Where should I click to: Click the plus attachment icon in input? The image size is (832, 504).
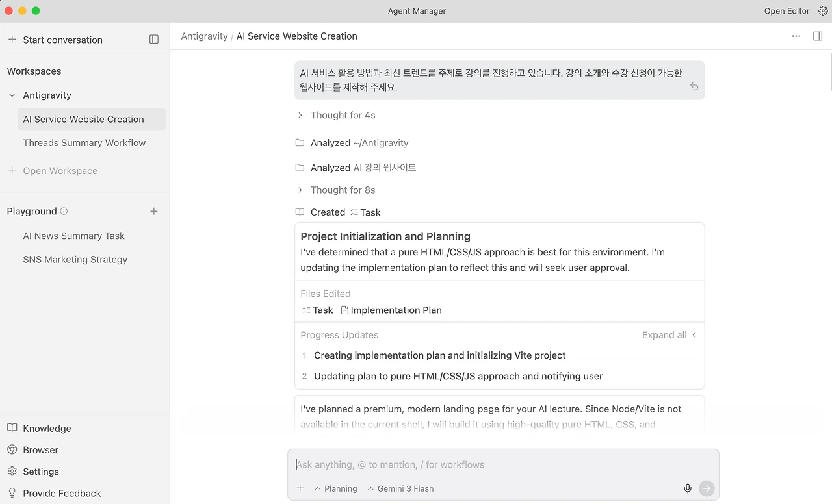coord(300,488)
